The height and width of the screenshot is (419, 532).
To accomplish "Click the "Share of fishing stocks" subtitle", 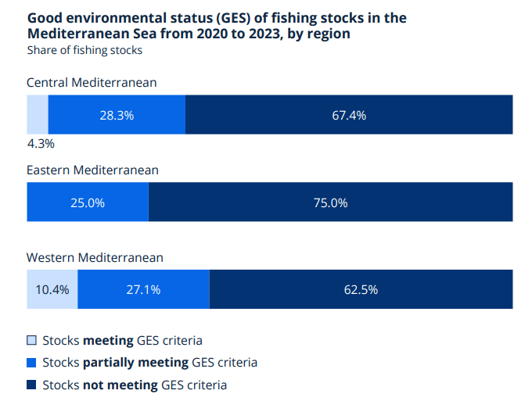I will [x=84, y=50].
